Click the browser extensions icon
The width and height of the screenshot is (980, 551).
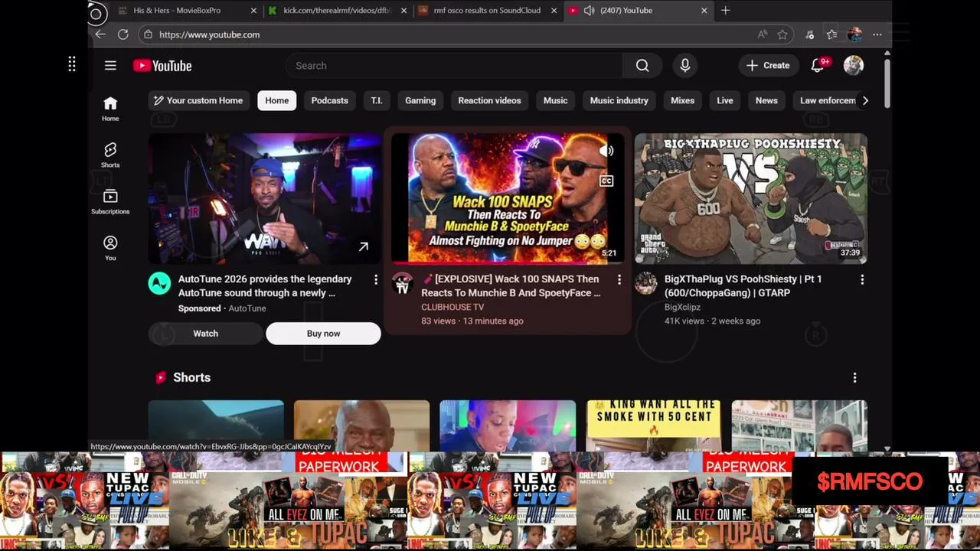tap(809, 34)
